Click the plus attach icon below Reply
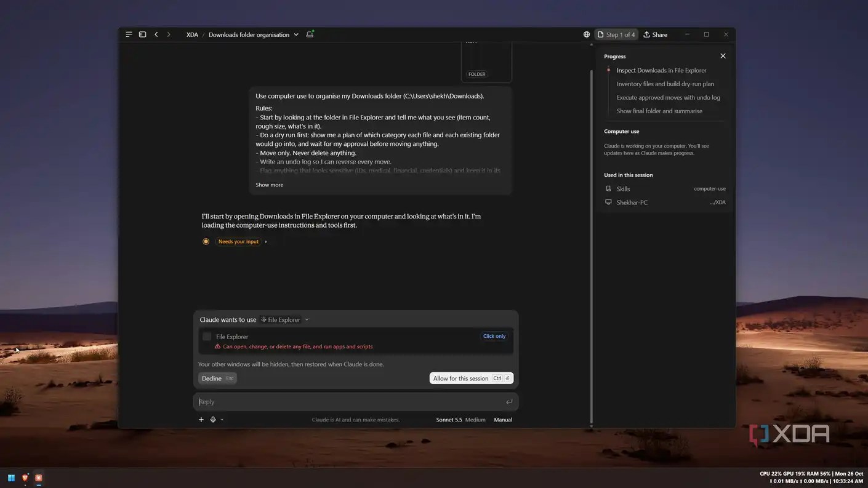Viewport: 868px width, 488px height. click(x=201, y=420)
